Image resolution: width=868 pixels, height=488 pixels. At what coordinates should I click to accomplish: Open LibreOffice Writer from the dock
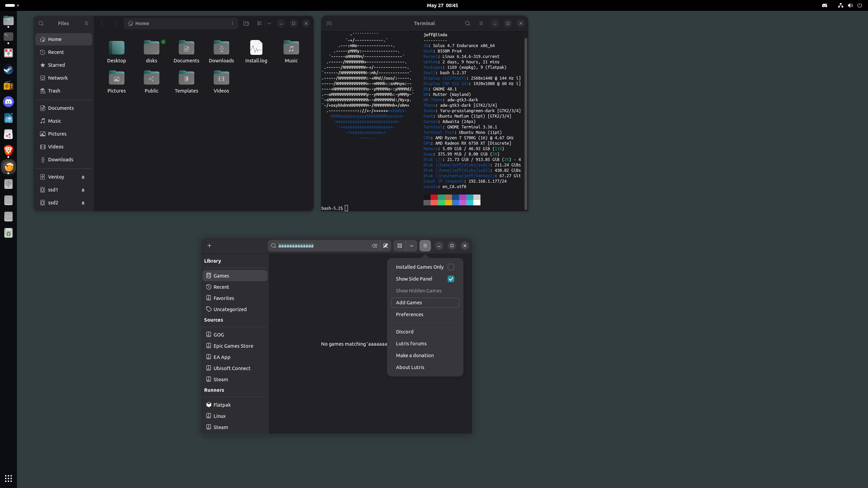8,118
